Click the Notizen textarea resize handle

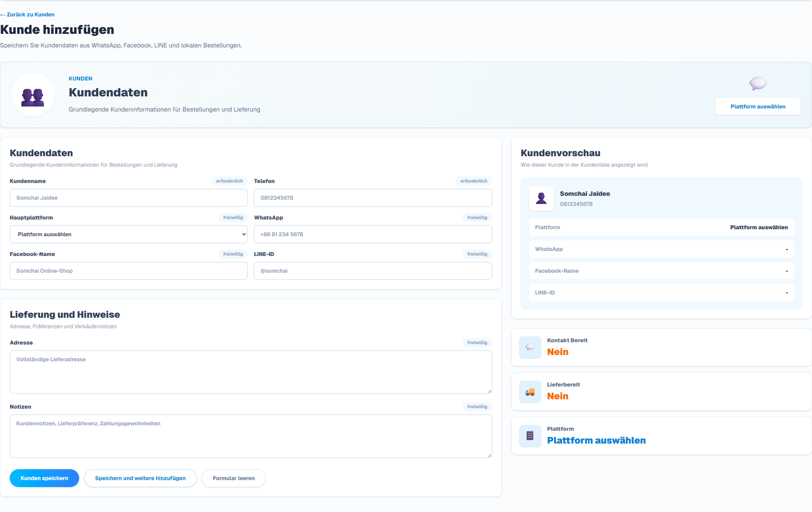pos(489,455)
